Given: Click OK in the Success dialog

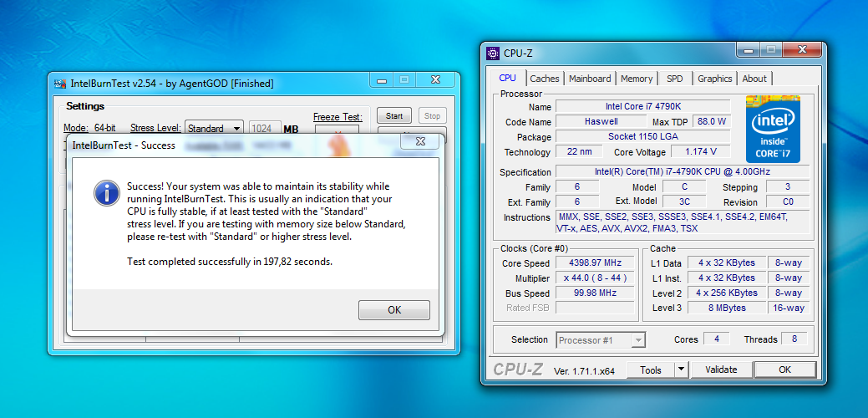Looking at the screenshot, I should pos(394,310).
